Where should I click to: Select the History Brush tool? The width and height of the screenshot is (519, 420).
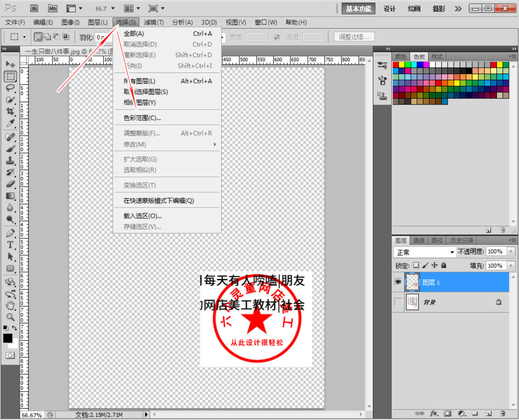(x=10, y=172)
